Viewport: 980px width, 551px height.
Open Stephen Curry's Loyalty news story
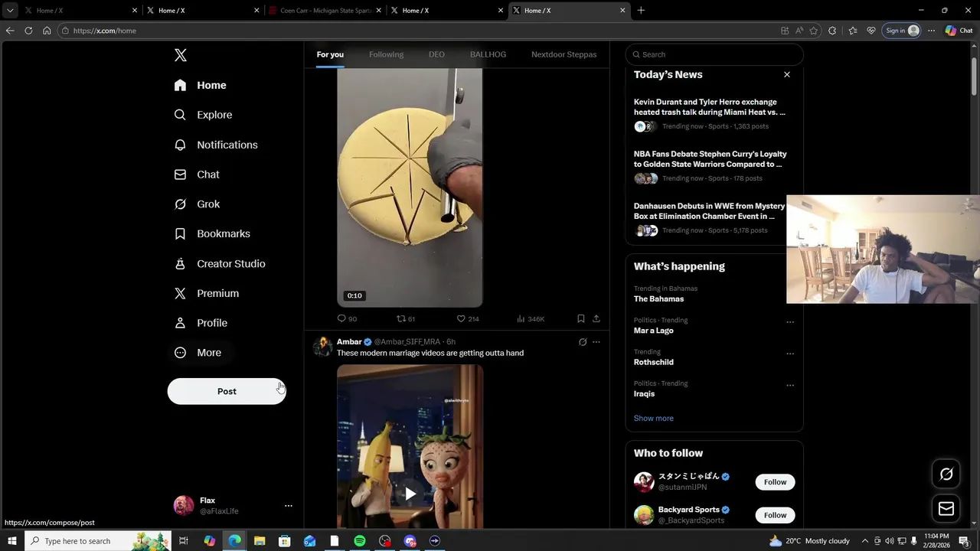point(710,166)
